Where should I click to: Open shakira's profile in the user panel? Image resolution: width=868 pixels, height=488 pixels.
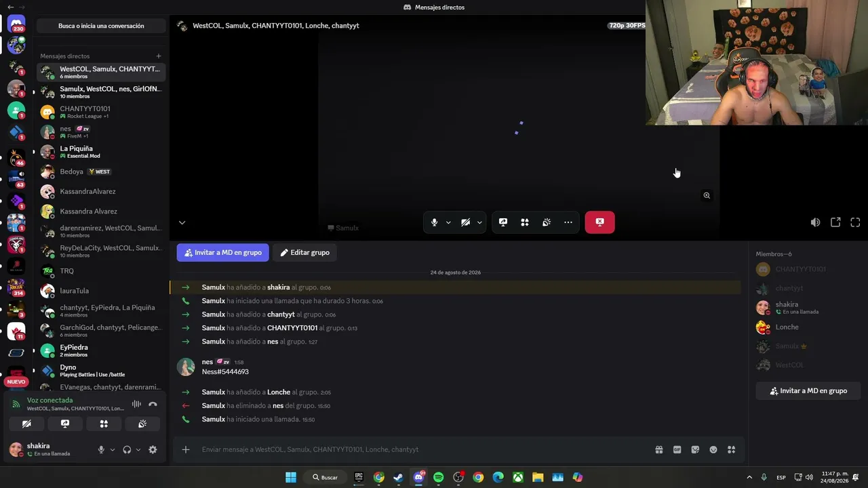coord(47,449)
